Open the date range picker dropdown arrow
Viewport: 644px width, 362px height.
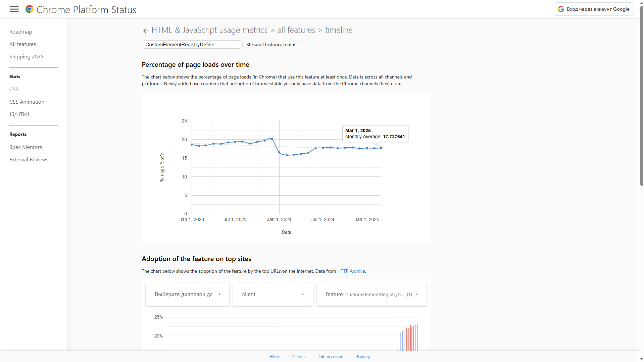pyautogui.click(x=220, y=294)
